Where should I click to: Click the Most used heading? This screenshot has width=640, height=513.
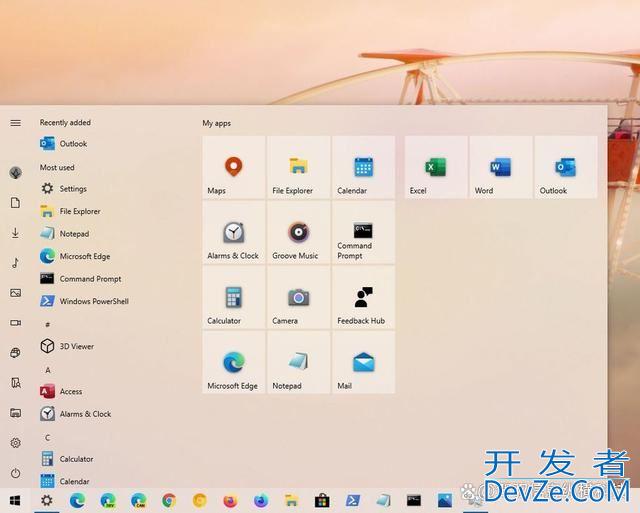pyautogui.click(x=57, y=167)
